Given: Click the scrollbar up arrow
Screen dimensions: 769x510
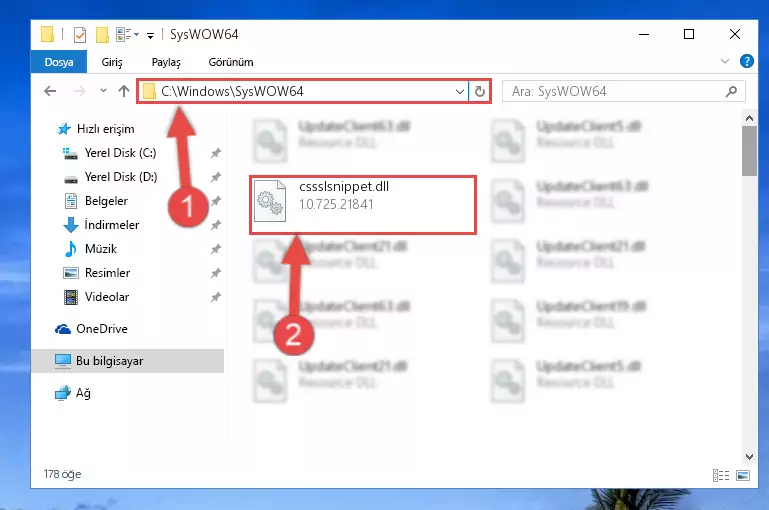Looking at the screenshot, I should [x=749, y=118].
